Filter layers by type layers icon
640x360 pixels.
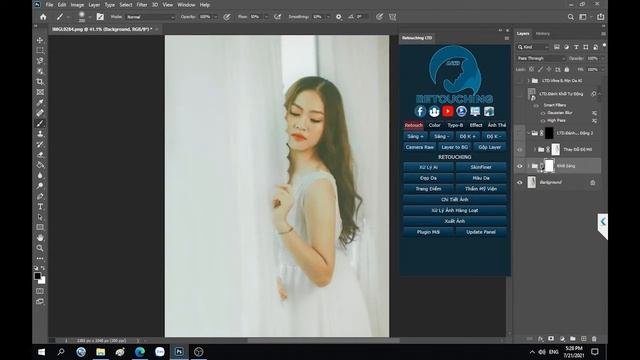coord(576,47)
